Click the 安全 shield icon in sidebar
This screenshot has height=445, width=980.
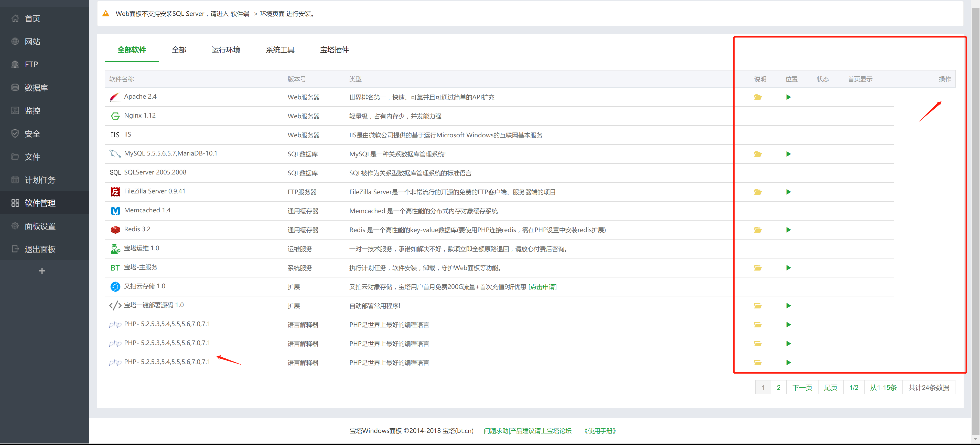tap(15, 134)
